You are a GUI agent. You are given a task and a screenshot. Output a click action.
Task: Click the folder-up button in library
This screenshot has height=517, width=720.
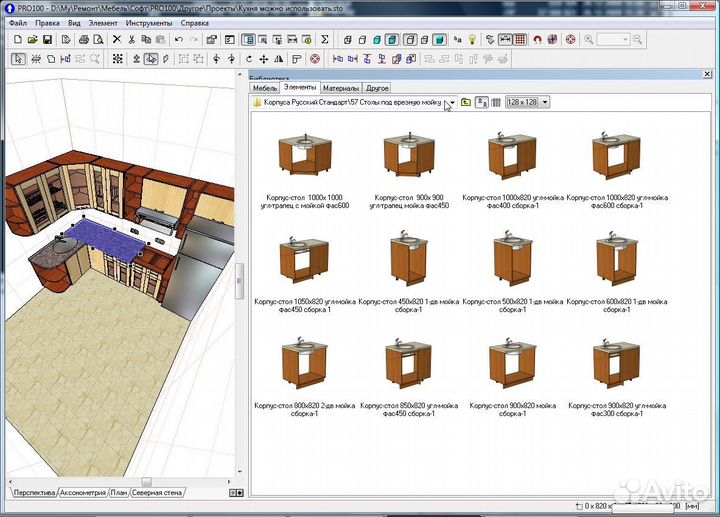(466, 102)
